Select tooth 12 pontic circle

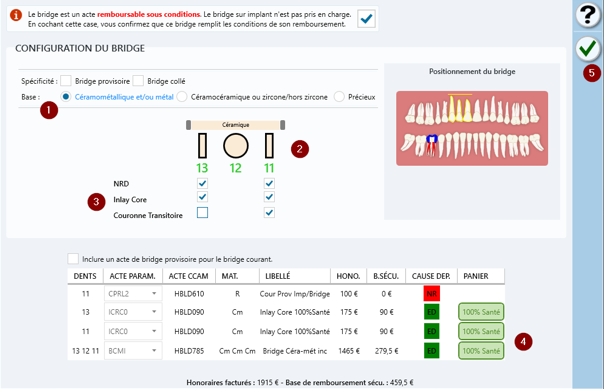point(235,146)
